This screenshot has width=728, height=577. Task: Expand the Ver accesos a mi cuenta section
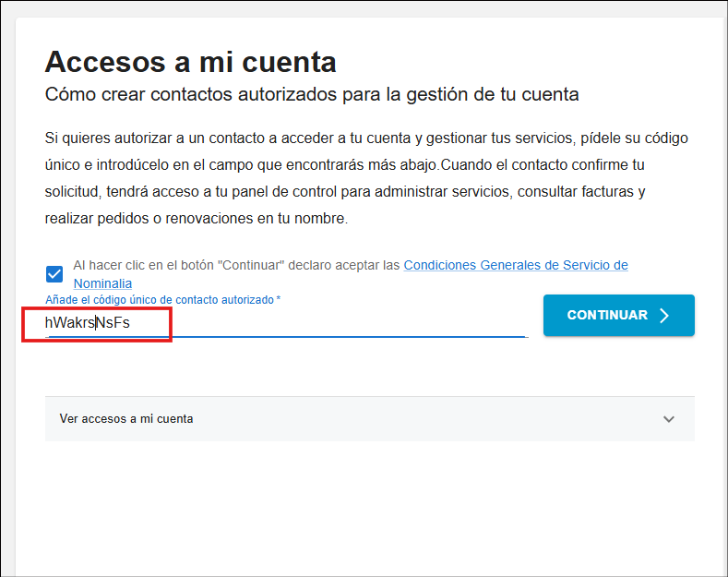point(369,418)
